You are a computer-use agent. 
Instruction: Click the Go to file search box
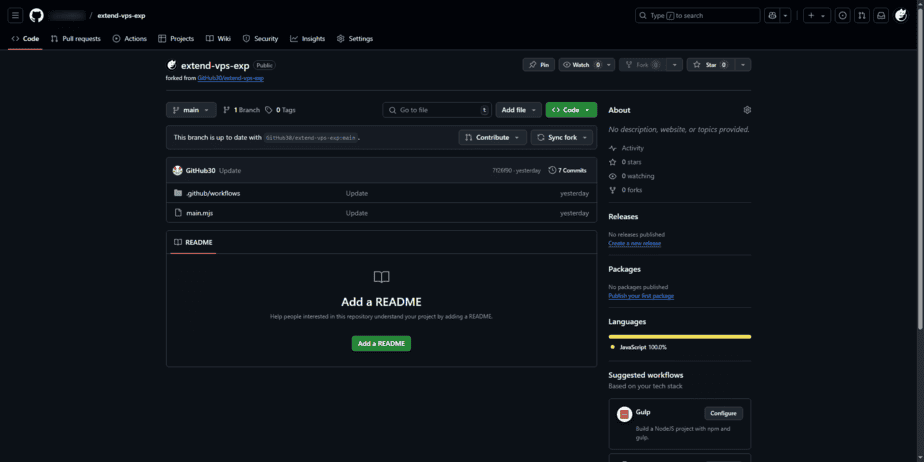(437, 110)
